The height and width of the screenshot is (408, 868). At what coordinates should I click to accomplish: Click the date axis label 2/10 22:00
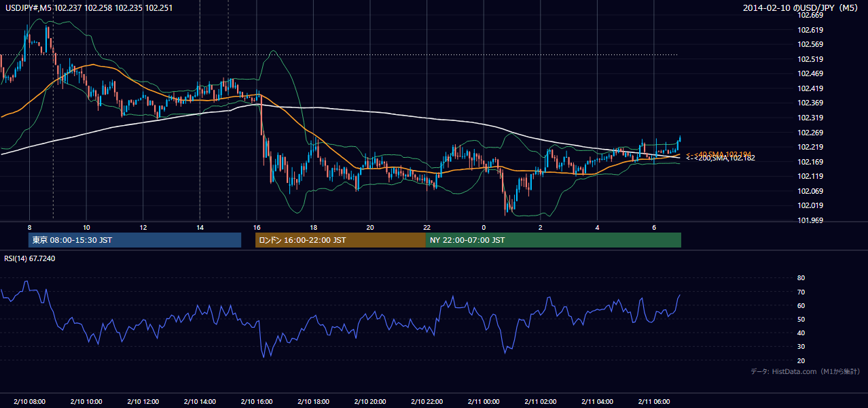pyautogui.click(x=427, y=402)
